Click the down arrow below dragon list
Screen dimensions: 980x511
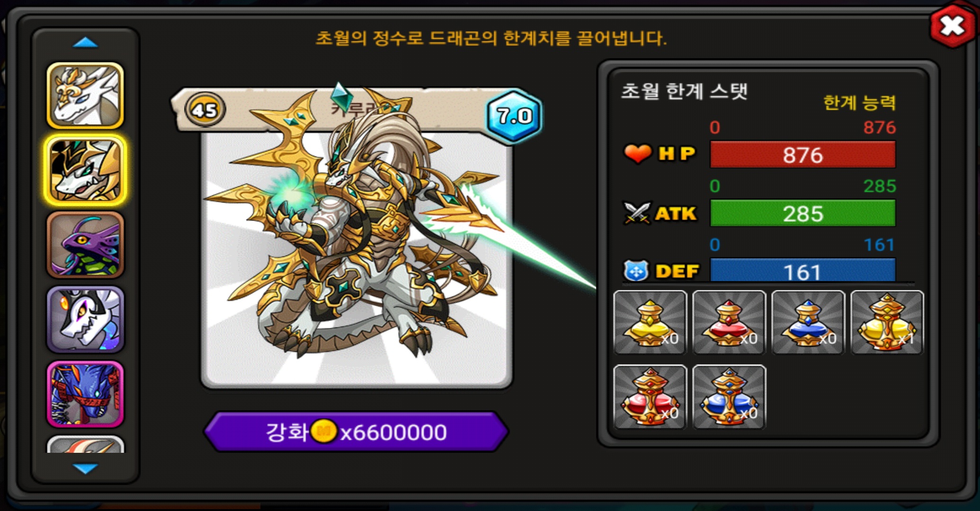[85, 468]
